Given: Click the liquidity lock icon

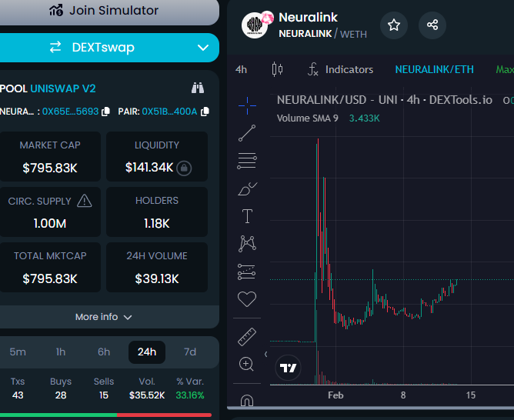Looking at the screenshot, I should pos(184,168).
